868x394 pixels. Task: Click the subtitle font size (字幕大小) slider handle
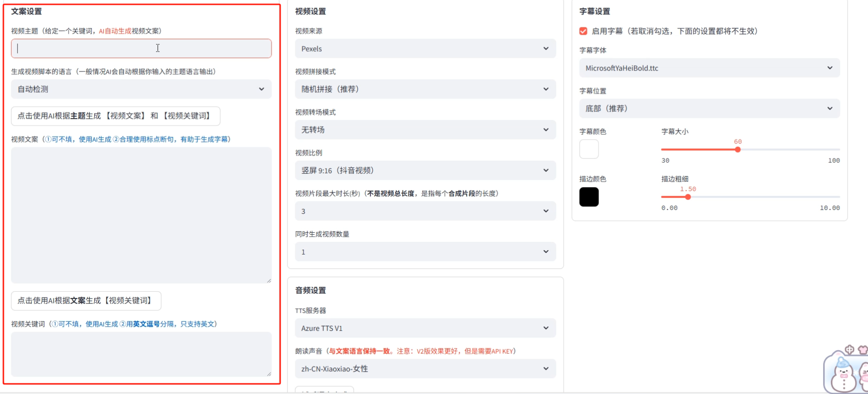click(738, 150)
